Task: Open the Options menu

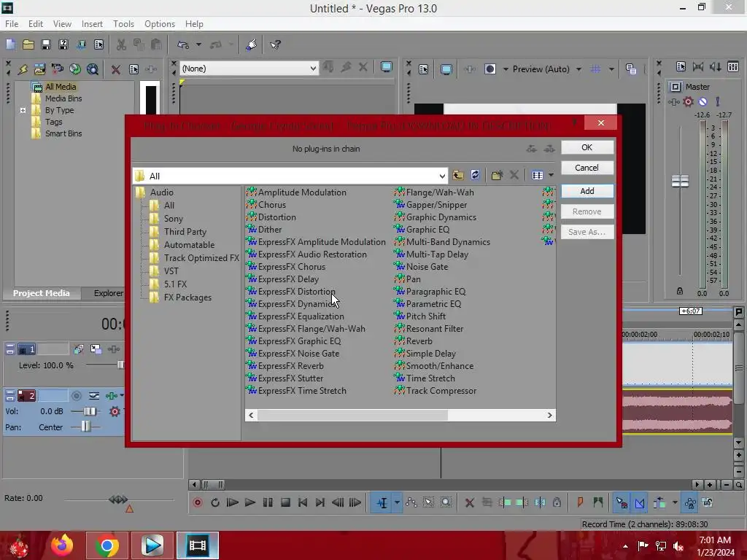Action: click(160, 24)
